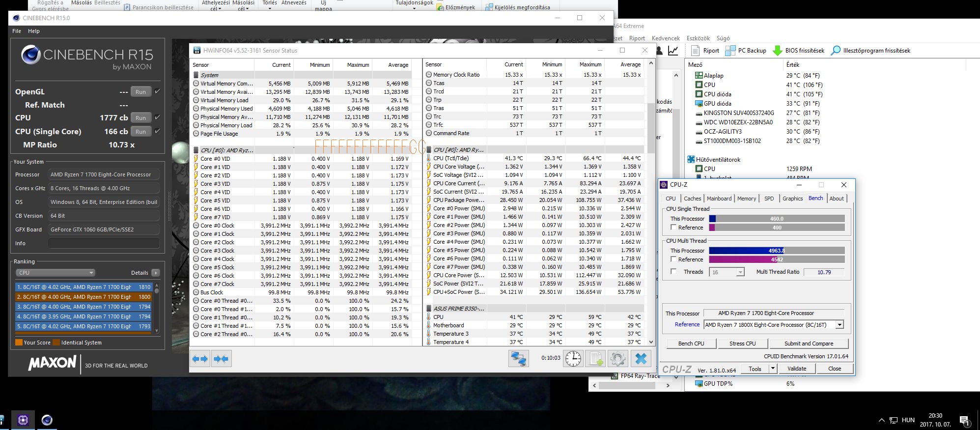Viewport: 980px width, 430px height.
Task: Show hidden system tray icons
Action: point(881,420)
